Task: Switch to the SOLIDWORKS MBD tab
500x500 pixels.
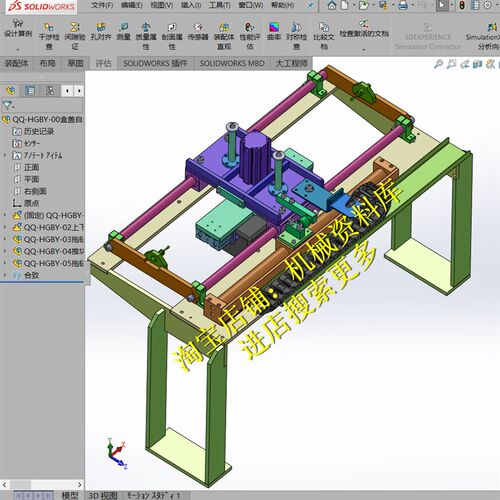Action: (x=232, y=63)
